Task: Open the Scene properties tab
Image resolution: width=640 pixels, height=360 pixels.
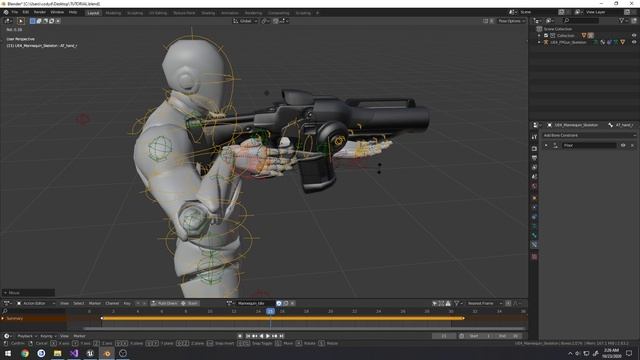Action: pyautogui.click(x=534, y=177)
